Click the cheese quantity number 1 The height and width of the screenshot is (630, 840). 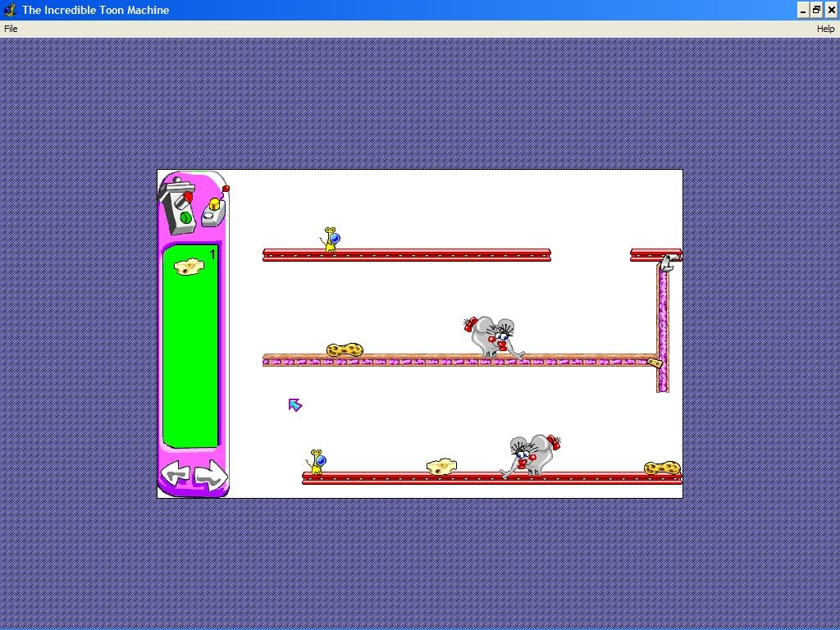[x=212, y=255]
